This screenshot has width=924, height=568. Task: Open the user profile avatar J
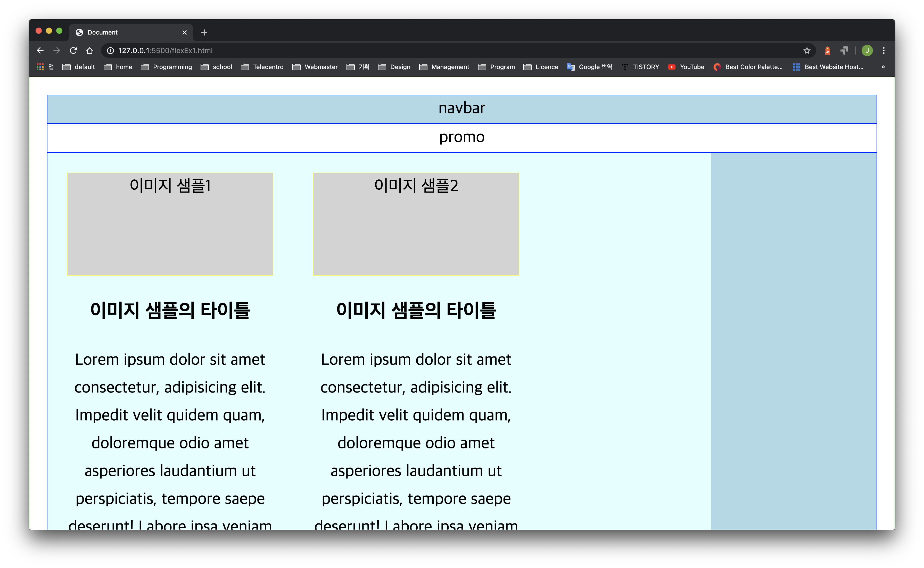[867, 50]
